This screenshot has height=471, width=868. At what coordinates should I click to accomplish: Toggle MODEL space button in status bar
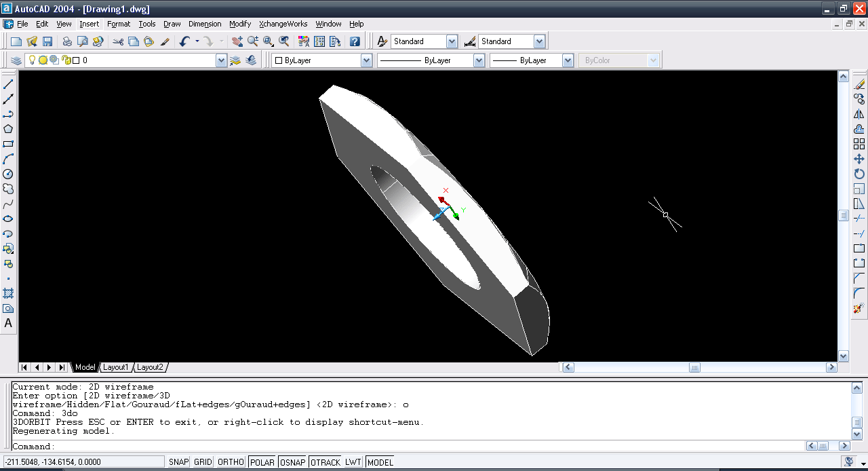coord(380,462)
